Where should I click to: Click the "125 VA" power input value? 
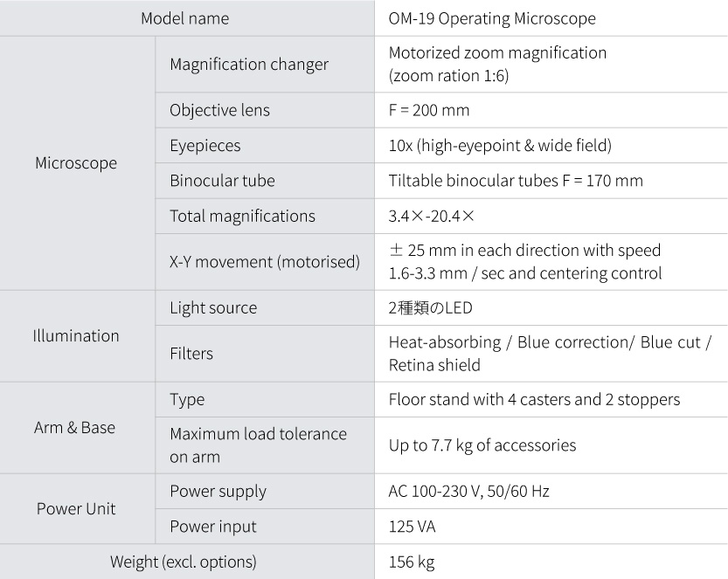(412, 527)
